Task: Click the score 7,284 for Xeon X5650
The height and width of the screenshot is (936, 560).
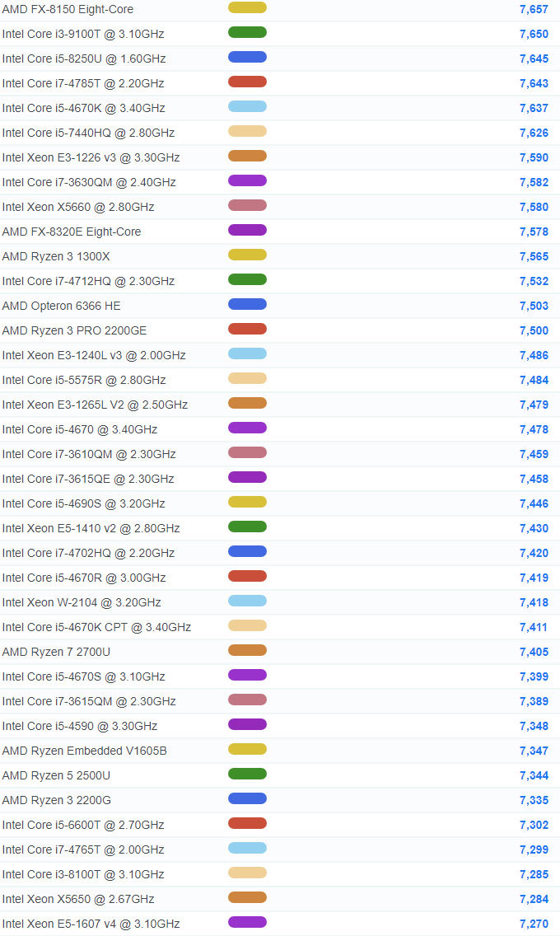Action: point(534,899)
